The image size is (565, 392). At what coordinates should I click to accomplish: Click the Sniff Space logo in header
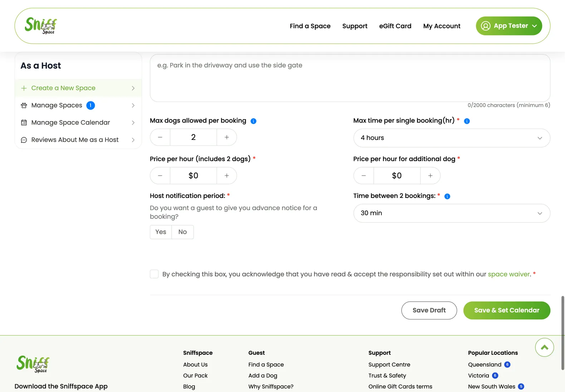pyautogui.click(x=41, y=26)
